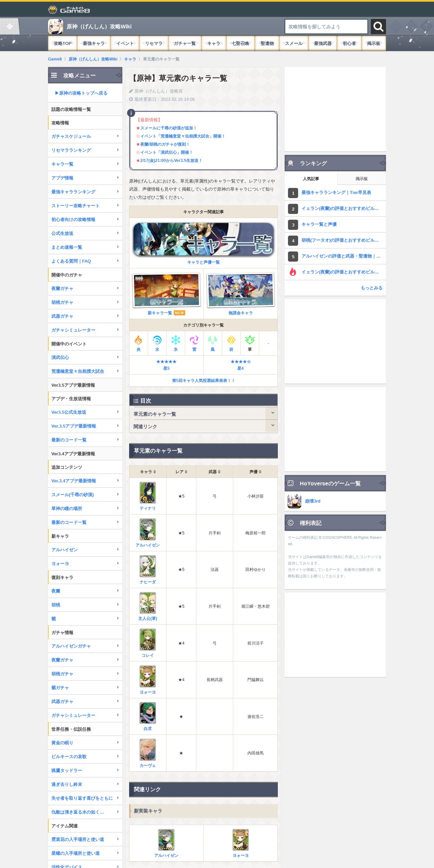The image size is (434, 868).
Task: Open 新キャラ一覧 thumbnail
Action: point(166,290)
